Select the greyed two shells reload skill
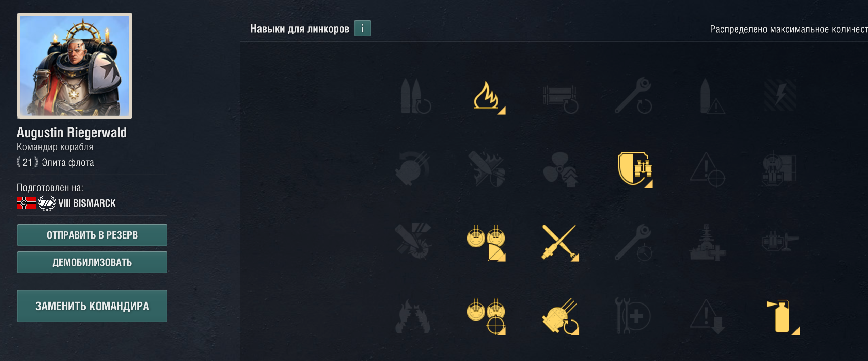The image size is (868, 361). pyautogui.click(x=415, y=96)
